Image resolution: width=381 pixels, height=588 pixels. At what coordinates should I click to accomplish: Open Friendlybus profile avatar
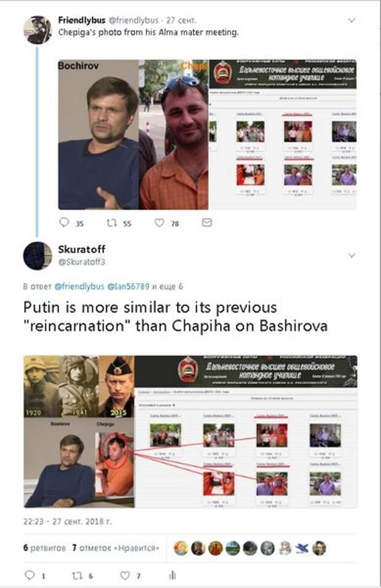[x=37, y=30]
